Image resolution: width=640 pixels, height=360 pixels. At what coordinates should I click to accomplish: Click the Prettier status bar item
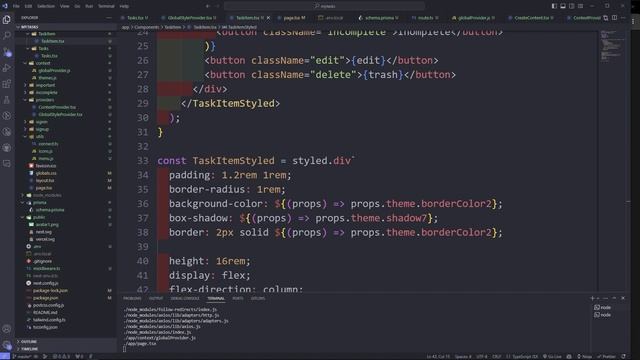[x=607, y=357]
